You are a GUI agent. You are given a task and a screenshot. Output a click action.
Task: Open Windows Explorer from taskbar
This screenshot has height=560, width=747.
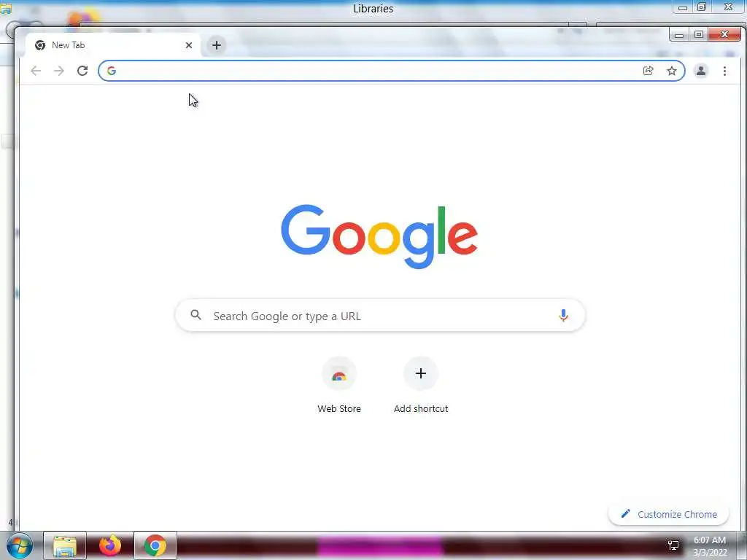click(65, 545)
